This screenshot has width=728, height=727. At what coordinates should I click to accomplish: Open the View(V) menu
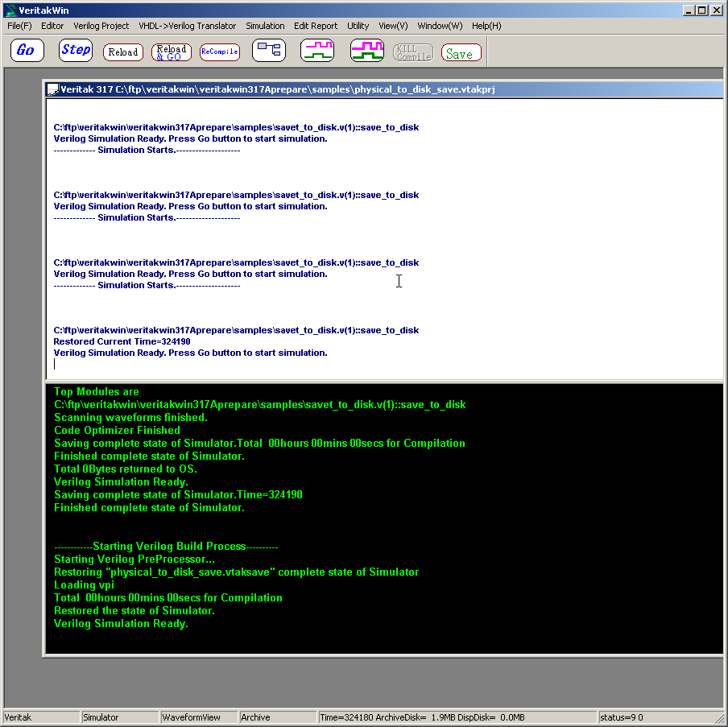click(x=393, y=26)
